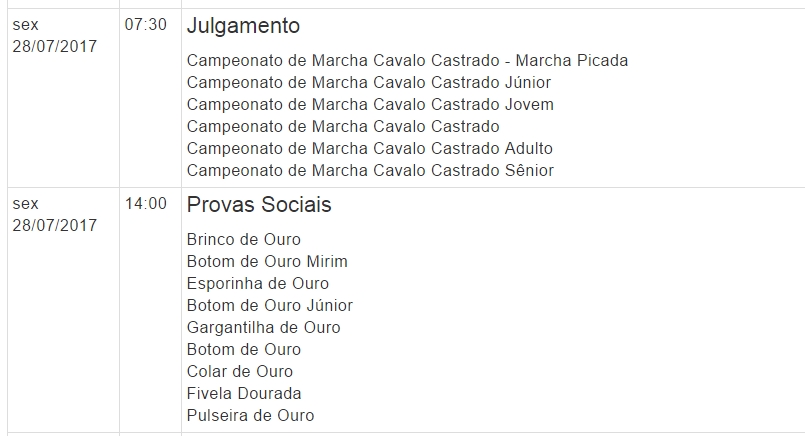Click the Brinco de Ouro entry
Viewport: 805px width, 436px height.
pyautogui.click(x=243, y=240)
